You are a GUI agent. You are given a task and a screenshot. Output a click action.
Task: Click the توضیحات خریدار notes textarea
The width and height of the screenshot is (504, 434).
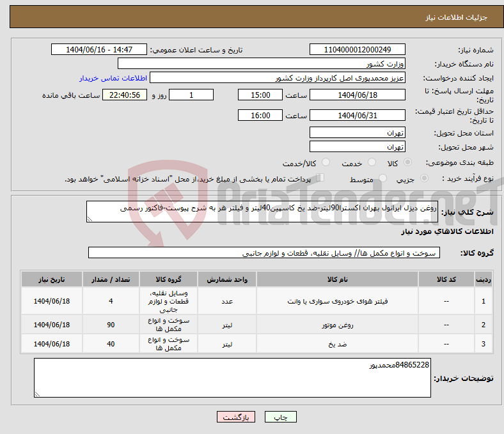click(232, 378)
